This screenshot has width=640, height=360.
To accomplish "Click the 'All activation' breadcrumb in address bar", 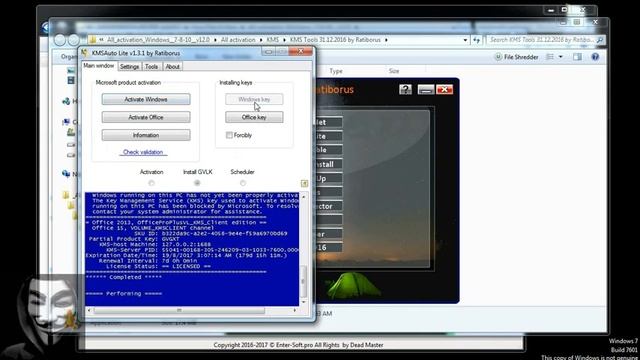I will point(238,40).
